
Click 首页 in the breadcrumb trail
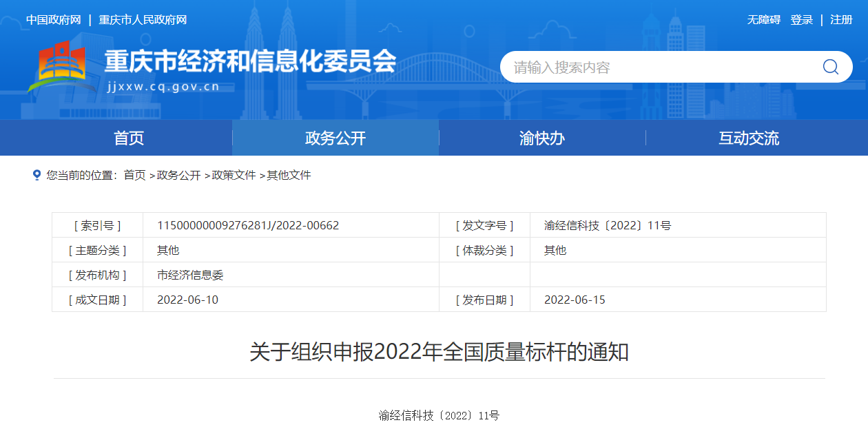(134, 175)
